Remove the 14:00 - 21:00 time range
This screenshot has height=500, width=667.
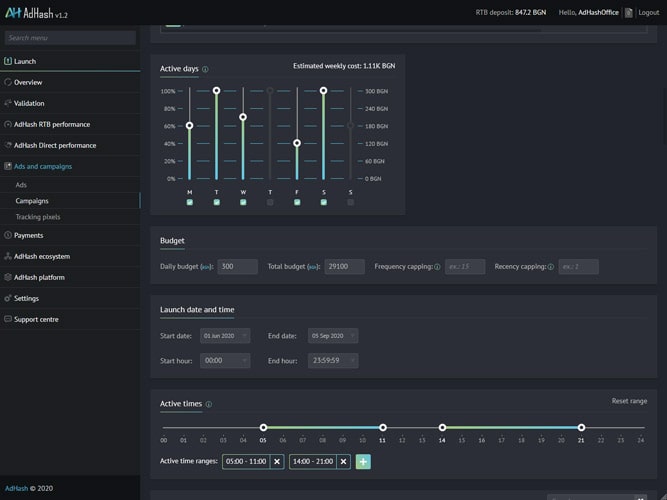tap(344, 462)
